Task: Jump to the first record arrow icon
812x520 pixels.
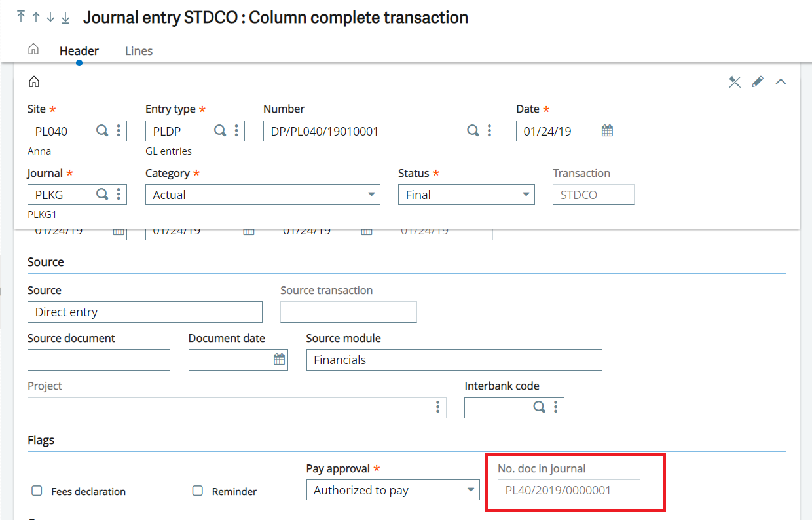Action: pyautogui.click(x=21, y=17)
